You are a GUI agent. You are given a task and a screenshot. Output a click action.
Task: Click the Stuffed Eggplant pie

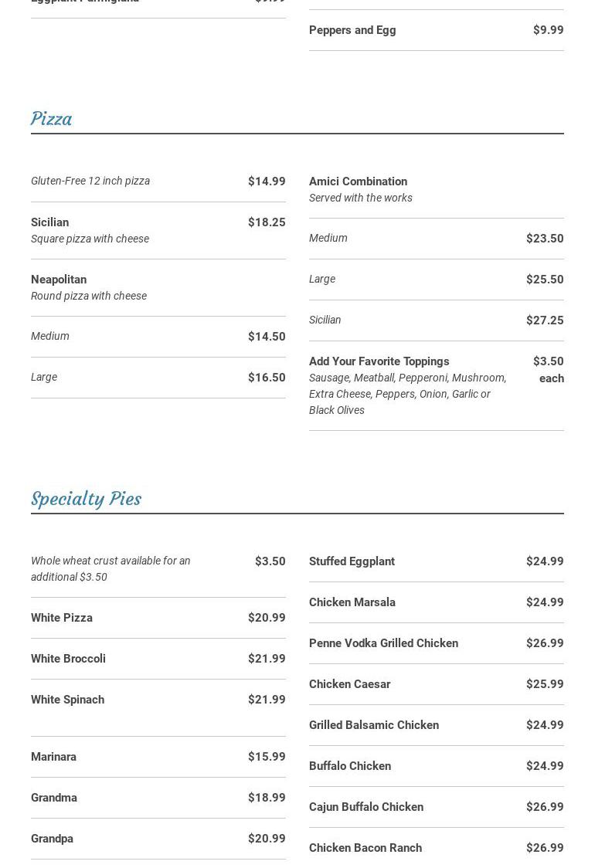pyautogui.click(x=352, y=561)
